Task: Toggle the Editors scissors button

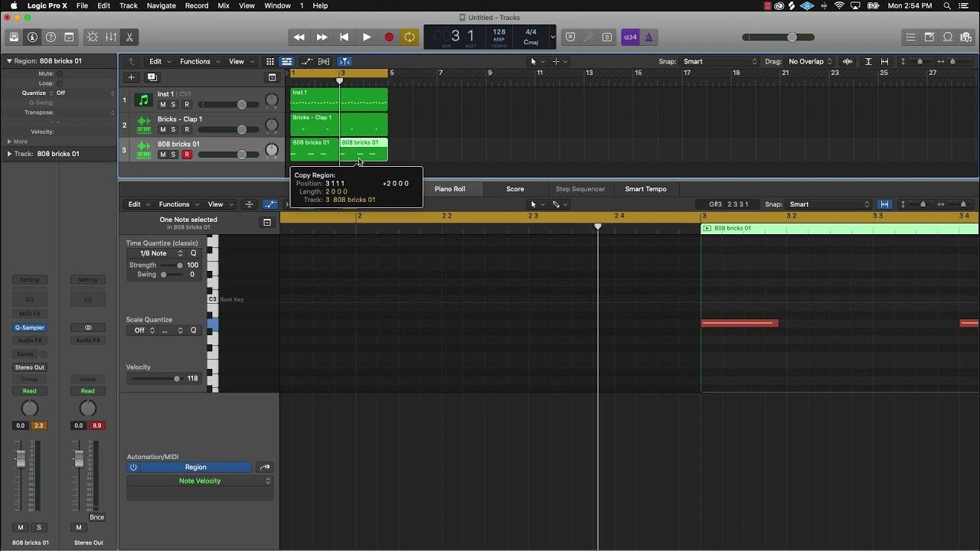Action: click(x=129, y=37)
